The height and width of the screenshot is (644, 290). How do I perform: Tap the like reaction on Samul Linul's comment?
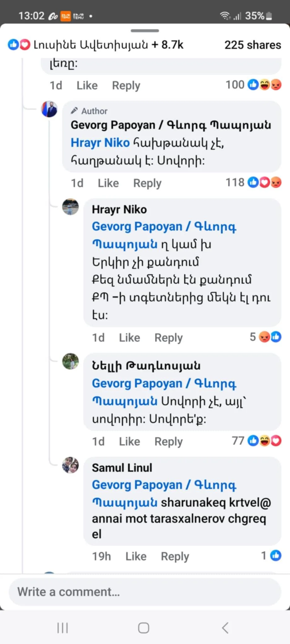(276, 556)
